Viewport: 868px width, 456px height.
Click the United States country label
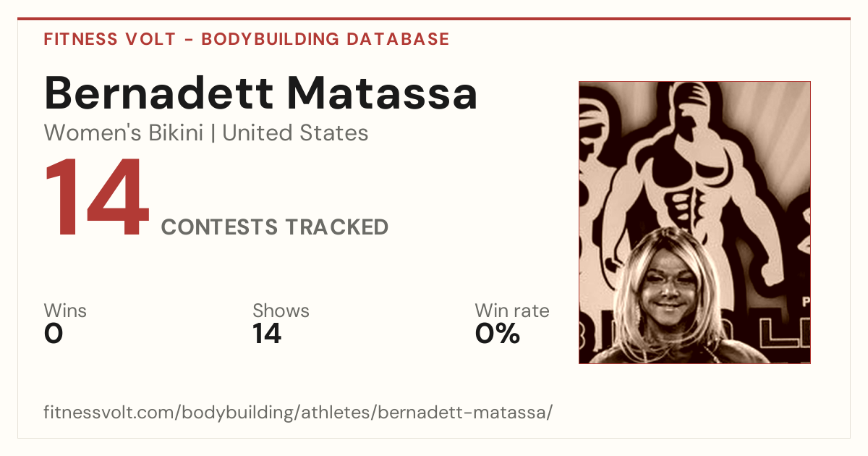(295, 133)
